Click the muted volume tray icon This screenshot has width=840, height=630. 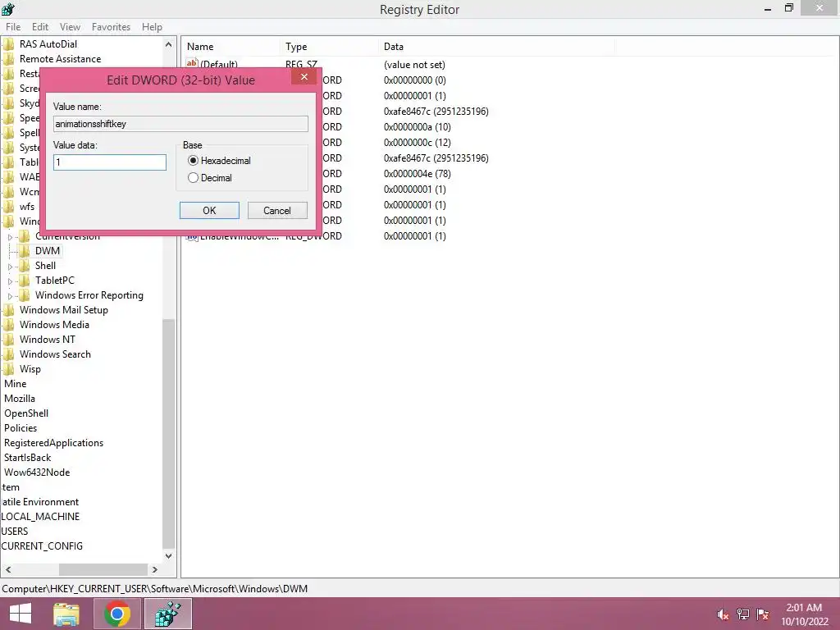tap(723, 614)
